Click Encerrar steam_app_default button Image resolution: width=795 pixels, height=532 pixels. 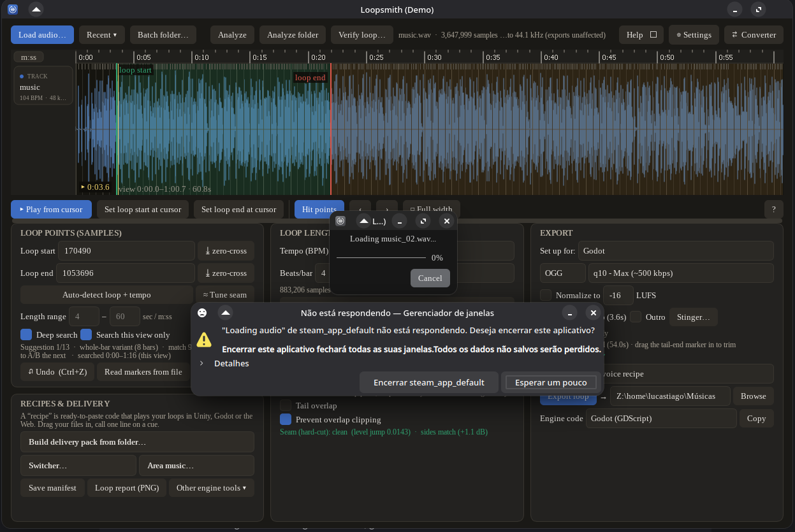click(428, 382)
